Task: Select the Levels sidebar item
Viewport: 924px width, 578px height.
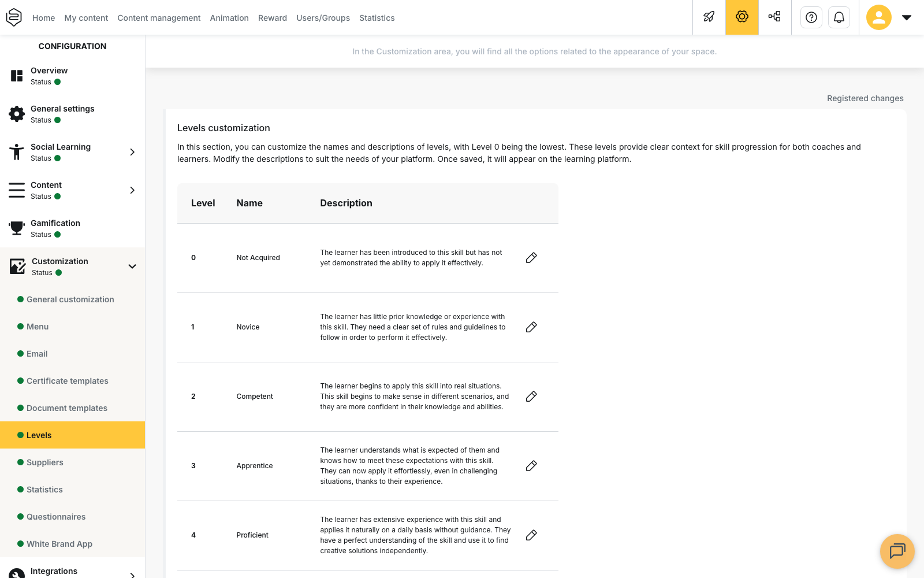Action: (72, 435)
